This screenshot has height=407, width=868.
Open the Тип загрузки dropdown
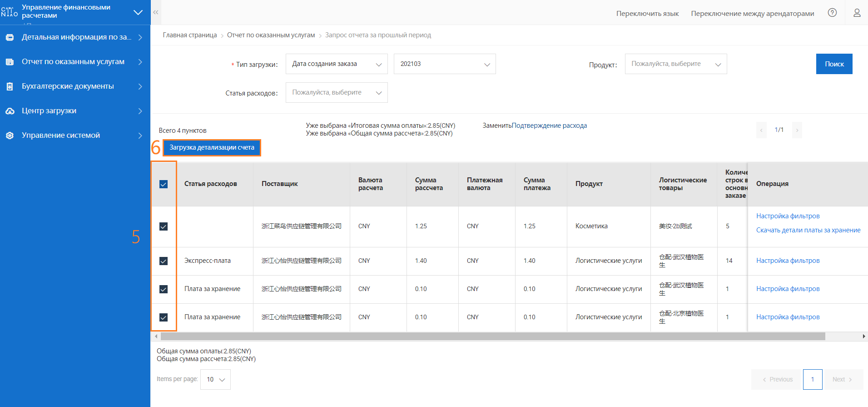click(337, 64)
